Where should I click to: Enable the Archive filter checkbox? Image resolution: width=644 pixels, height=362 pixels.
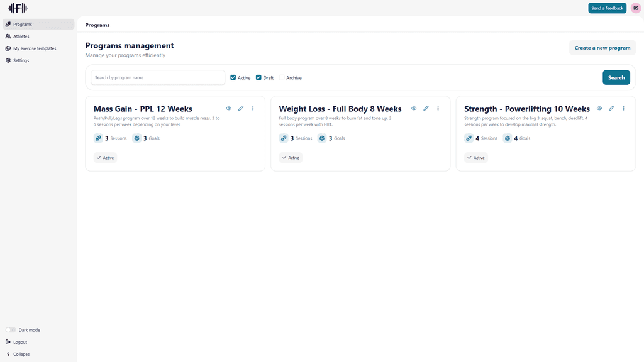[282, 77]
